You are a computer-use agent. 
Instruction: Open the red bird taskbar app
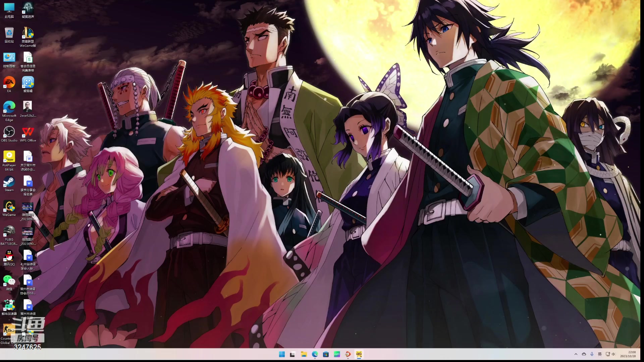pyautogui.click(x=348, y=354)
